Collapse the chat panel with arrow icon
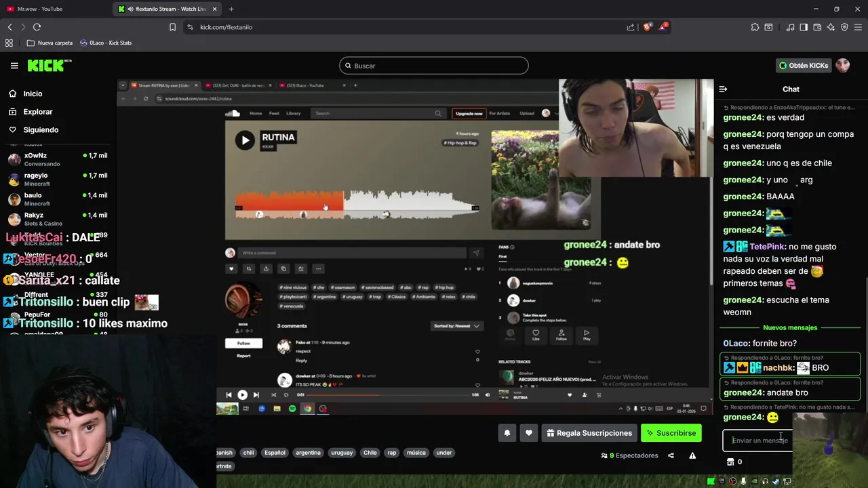 coord(723,89)
